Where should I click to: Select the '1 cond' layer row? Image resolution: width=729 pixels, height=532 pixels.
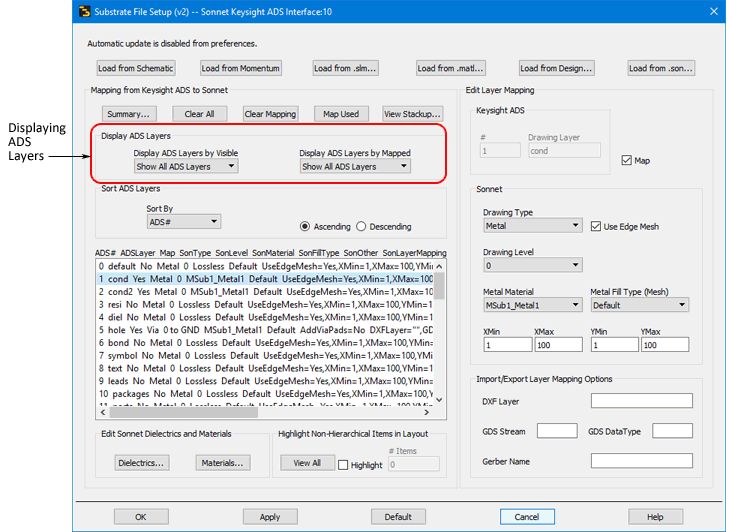click(x=265, y=279)
